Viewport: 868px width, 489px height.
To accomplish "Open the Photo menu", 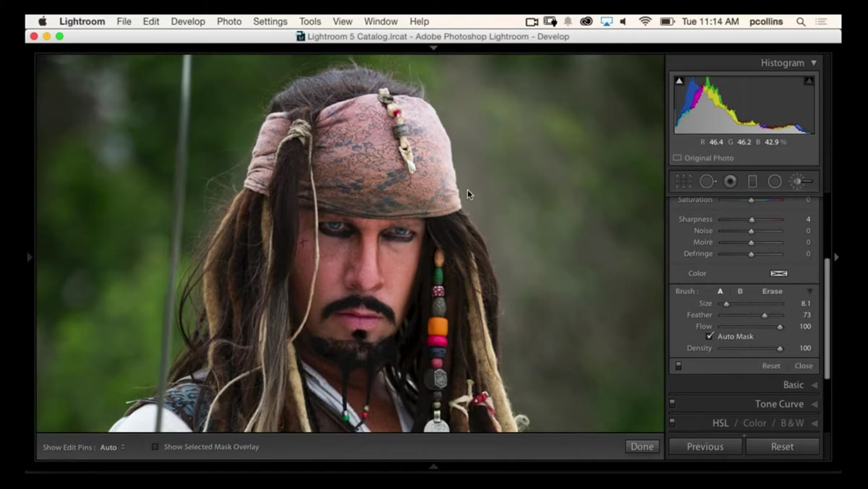I will pyautogui.click(x=229, y=22).
